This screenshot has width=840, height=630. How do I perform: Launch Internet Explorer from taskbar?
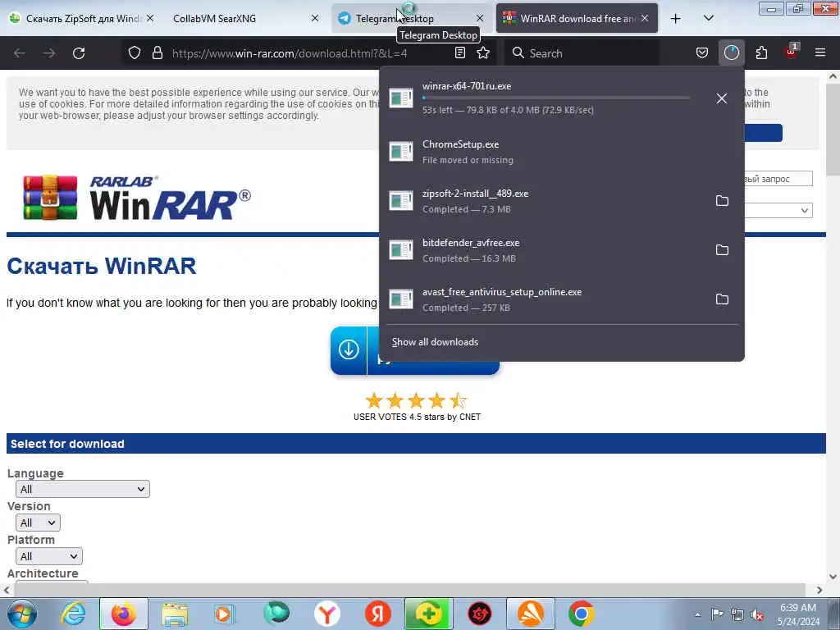tap(72, 614)
